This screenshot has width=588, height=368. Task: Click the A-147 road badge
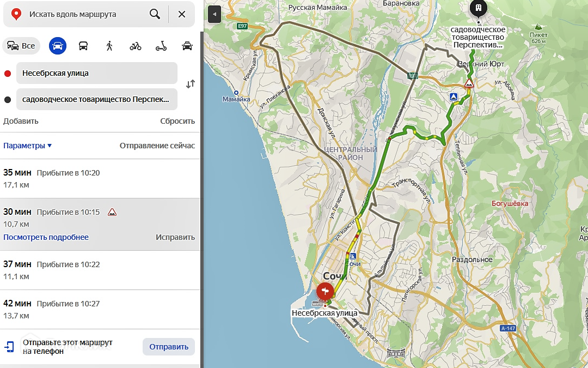tap(508, 328)
